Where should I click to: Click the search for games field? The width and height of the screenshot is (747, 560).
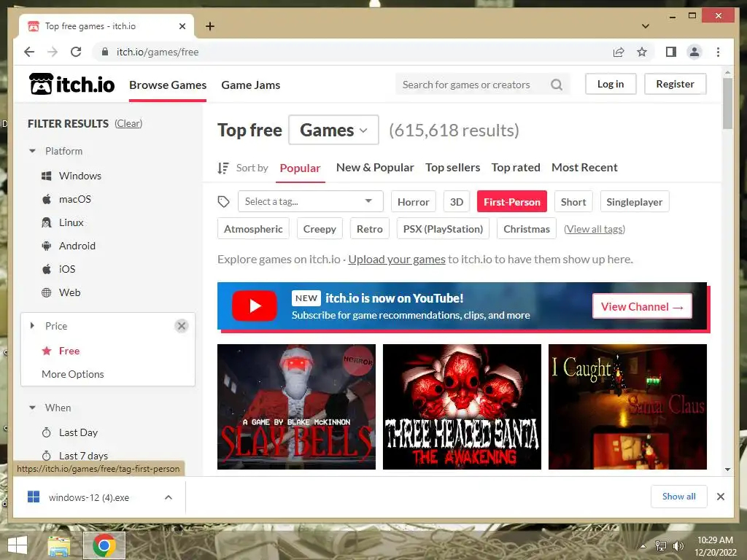coord(482,85)
